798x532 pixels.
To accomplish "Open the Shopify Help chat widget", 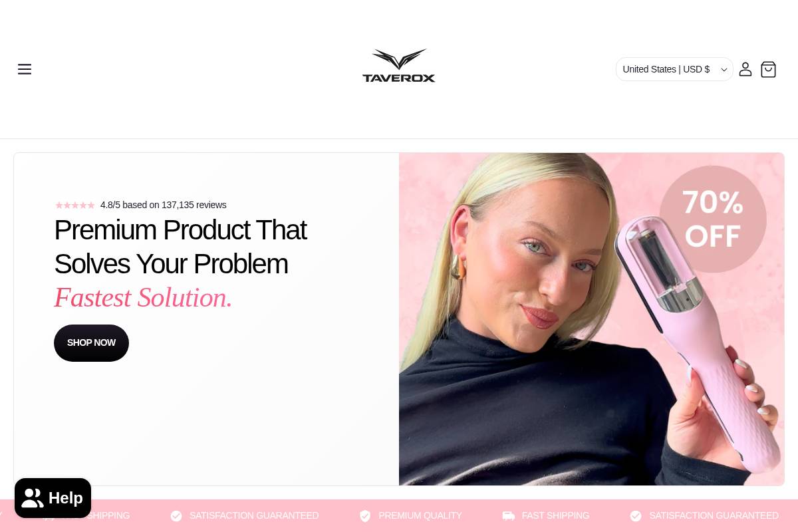I will point(53,498).
